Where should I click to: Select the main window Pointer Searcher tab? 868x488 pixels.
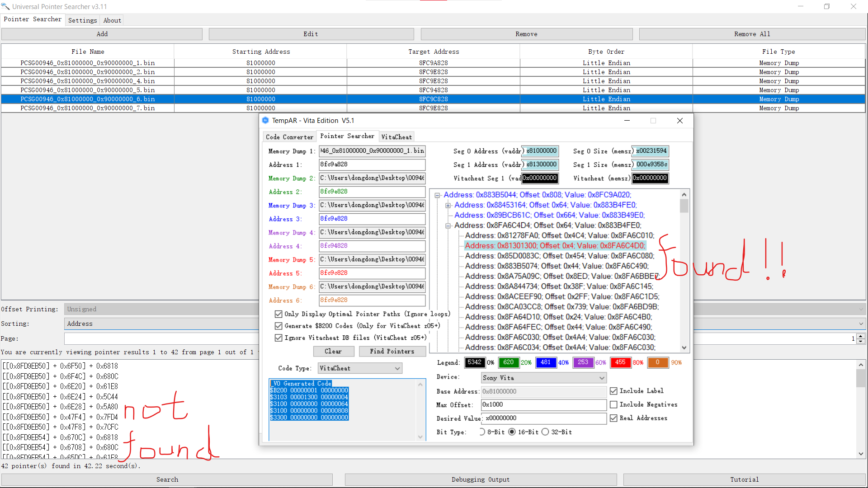pos(33,19)
